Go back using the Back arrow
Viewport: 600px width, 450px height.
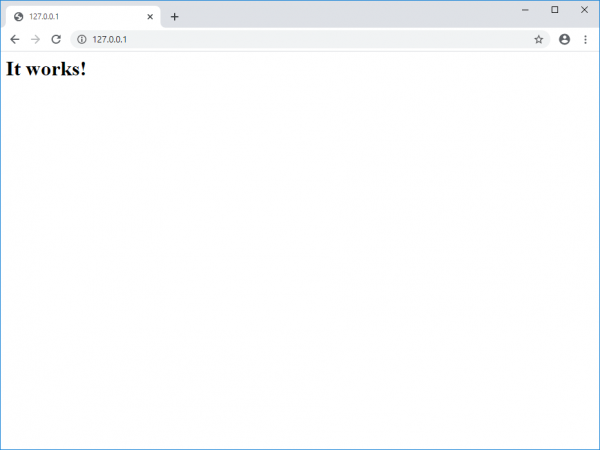tap(14, 39)
